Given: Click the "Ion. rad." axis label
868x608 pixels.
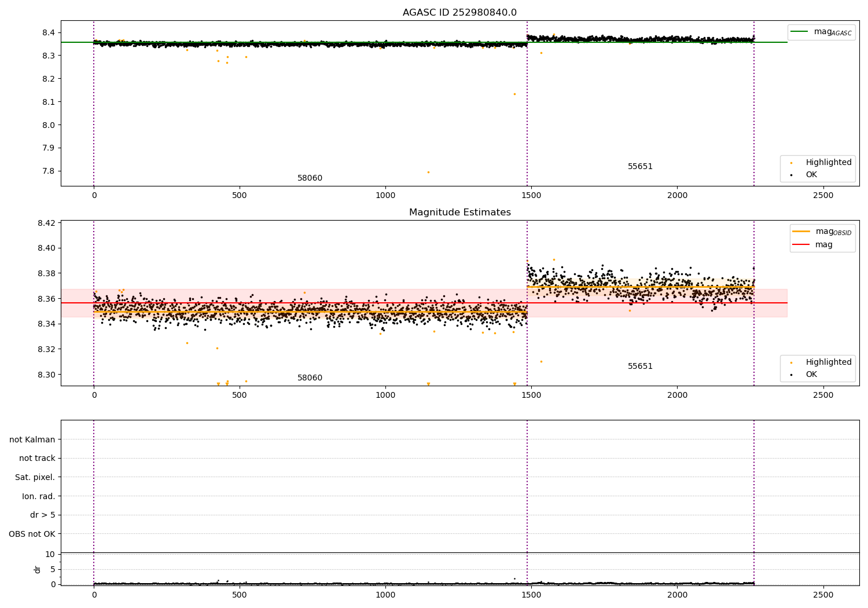Looking at the screenshot, I should coord(39,496).
